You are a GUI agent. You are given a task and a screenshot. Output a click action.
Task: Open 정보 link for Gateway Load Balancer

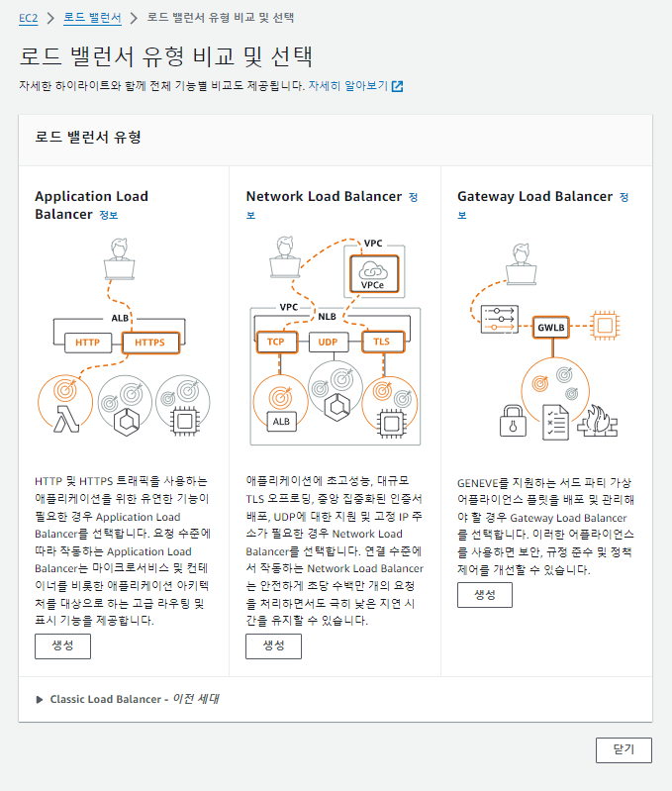pyautogui.click(x=624, y=197)
